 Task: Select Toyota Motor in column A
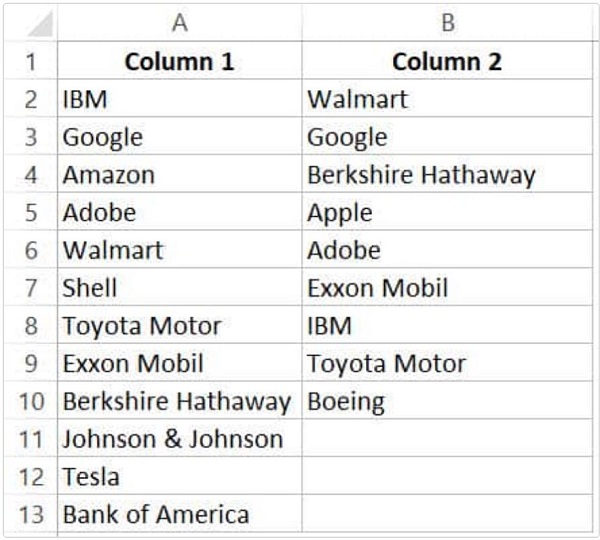tap(179, 325)
